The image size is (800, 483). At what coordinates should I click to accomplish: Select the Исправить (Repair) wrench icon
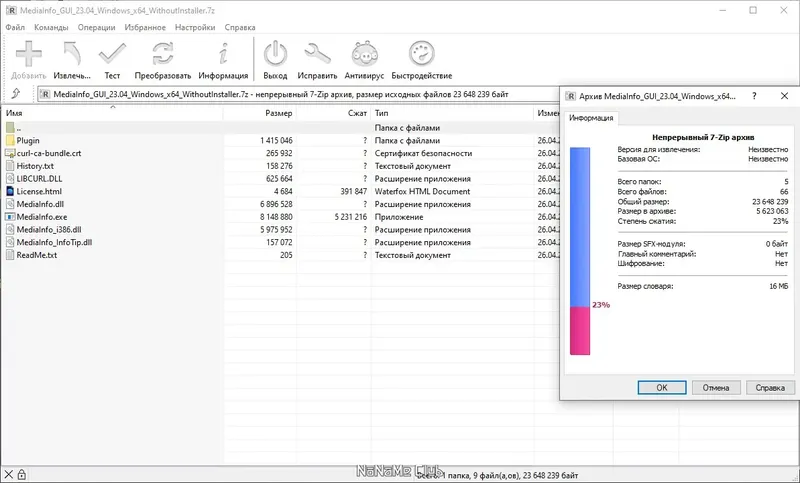point(317,54)
